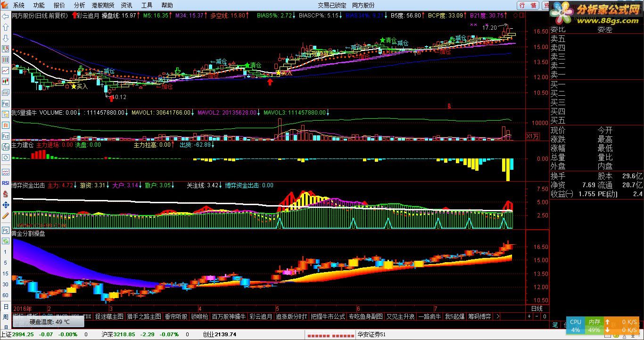Open the 分析 menu

click(80, 5)
